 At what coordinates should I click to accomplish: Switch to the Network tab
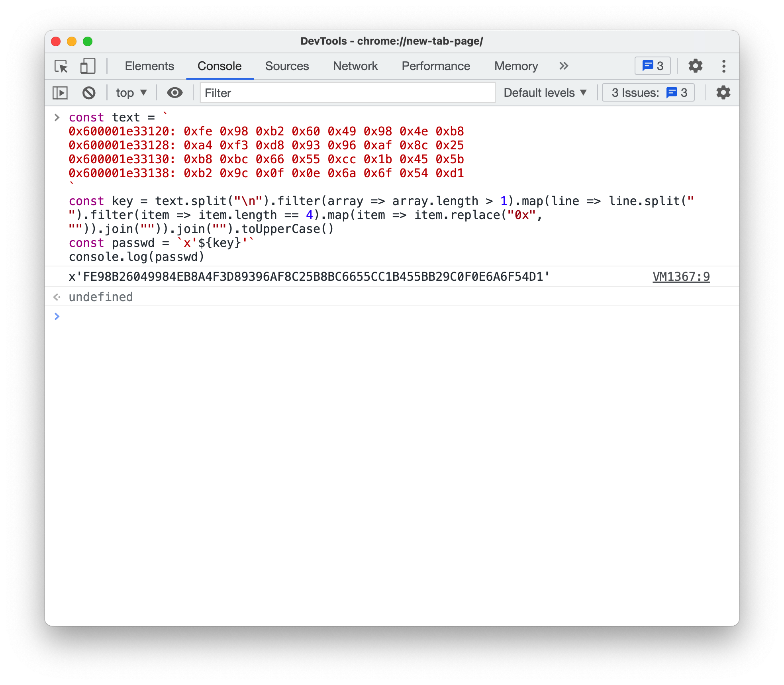coord(355,66)
